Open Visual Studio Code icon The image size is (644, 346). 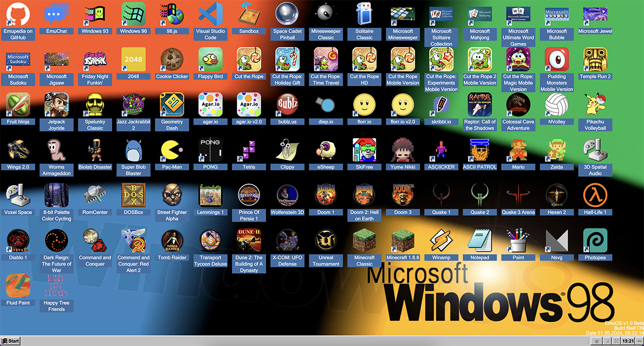pyautogui.click(x=210, y=14)
